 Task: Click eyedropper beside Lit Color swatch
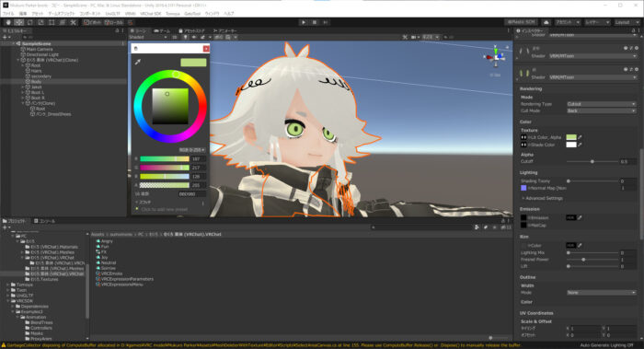580,137
